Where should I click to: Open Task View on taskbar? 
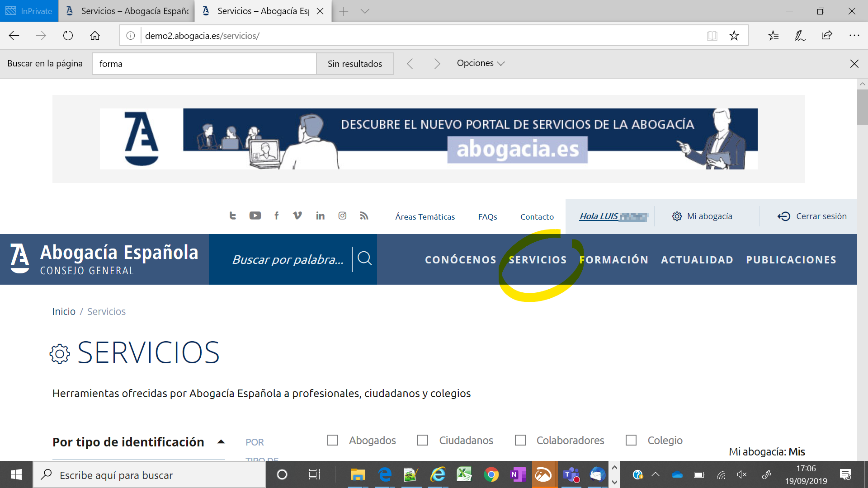pyautogui.click(x=314, y=474)
